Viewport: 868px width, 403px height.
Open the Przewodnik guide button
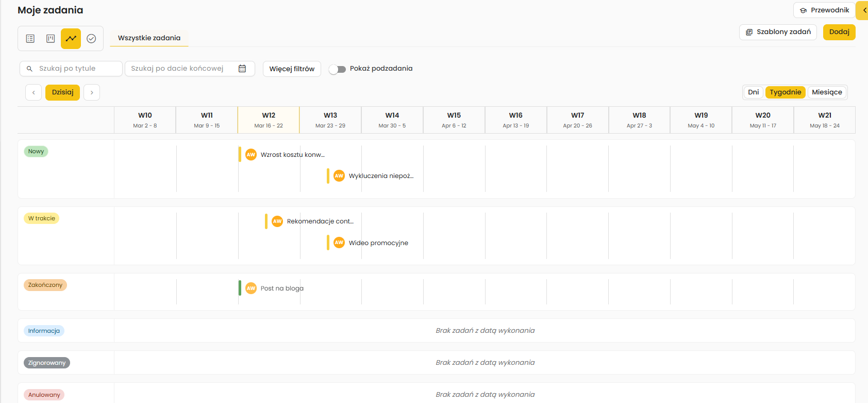(x=824, y=10)
